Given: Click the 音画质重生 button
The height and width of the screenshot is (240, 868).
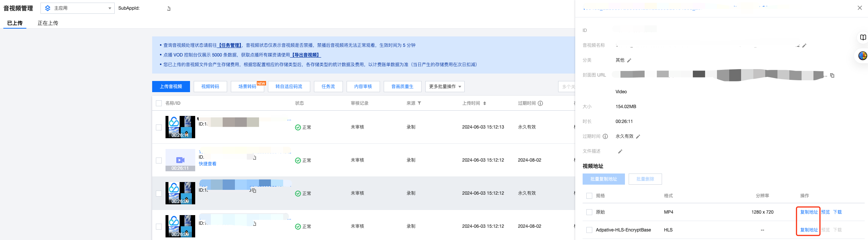Looking at the screenshot, I should click(x=403, y=87).
